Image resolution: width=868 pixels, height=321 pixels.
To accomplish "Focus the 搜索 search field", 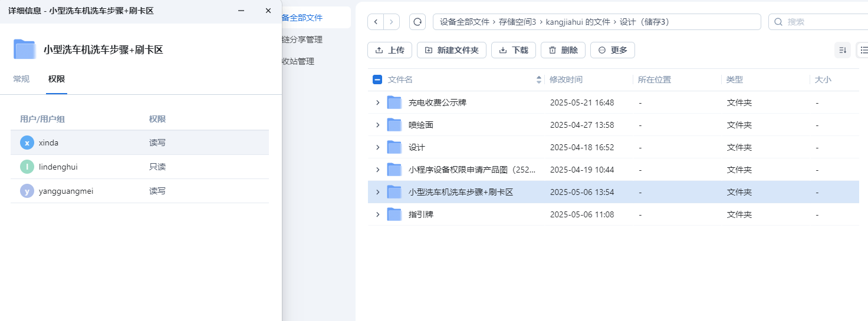I will [818, 22].
